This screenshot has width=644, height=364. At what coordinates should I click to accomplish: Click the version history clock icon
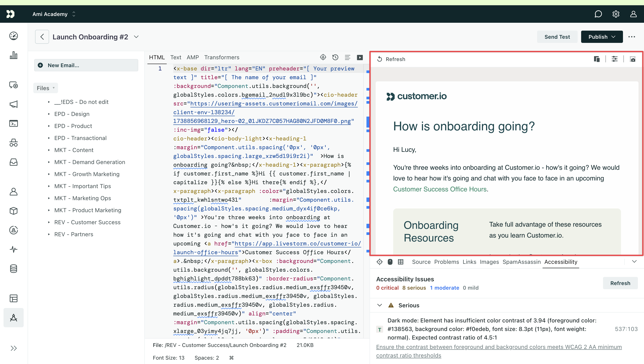click(x=335, y=58)
